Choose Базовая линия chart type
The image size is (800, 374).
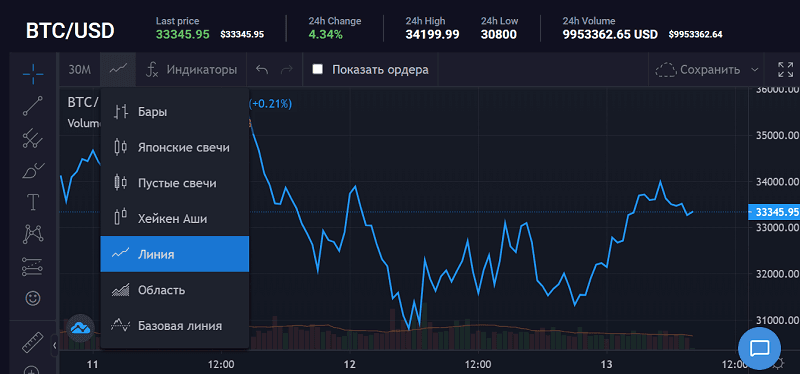click(x=174, y=326)
